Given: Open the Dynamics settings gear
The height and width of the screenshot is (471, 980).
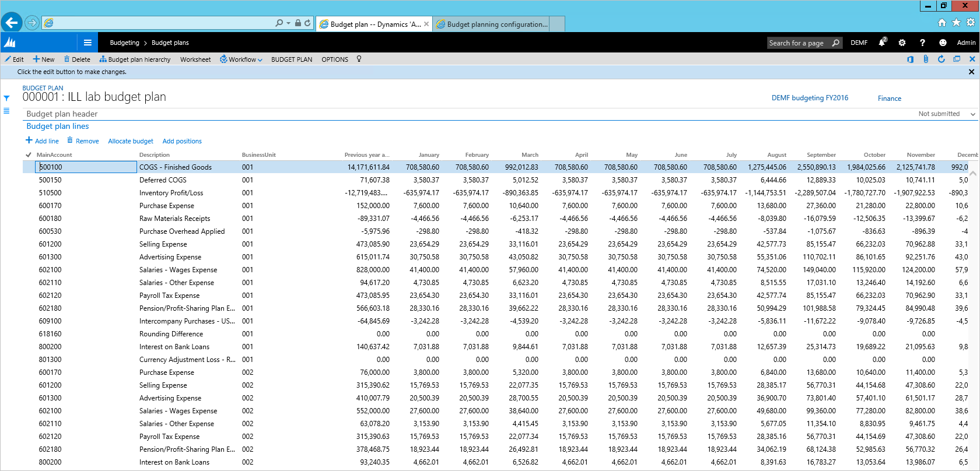Looking at the screenshot, I should [902, 43].
